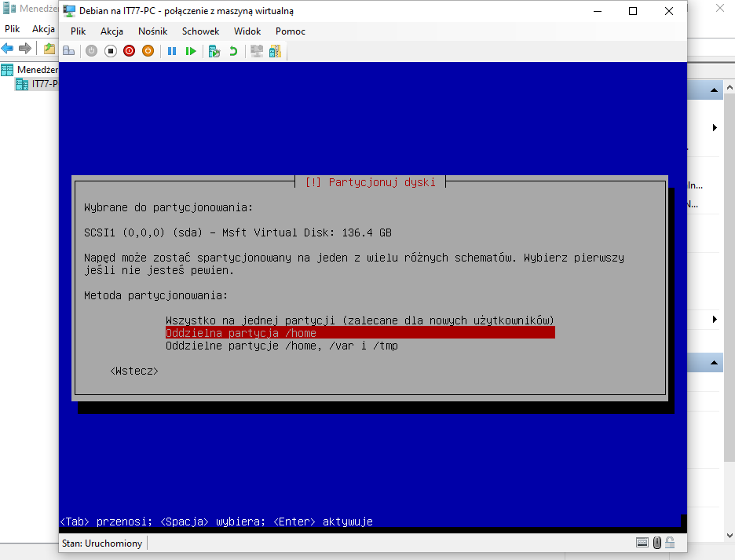
Task: Open the first right-arrow submenu in Actions pane
Action: [715, 127]
